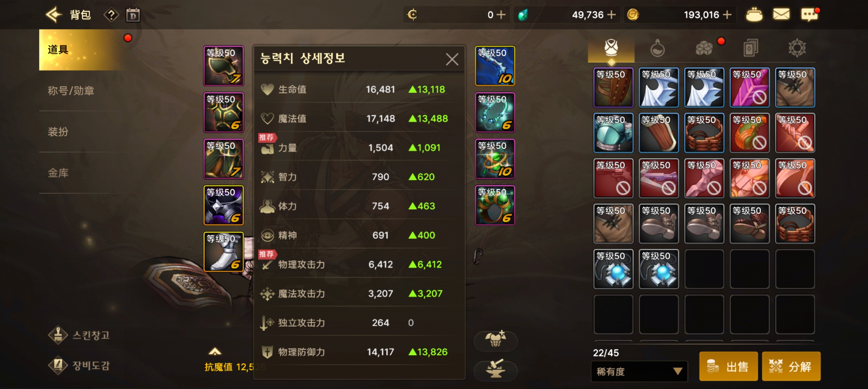Select the materials cube tab icon

pos(704,48)
